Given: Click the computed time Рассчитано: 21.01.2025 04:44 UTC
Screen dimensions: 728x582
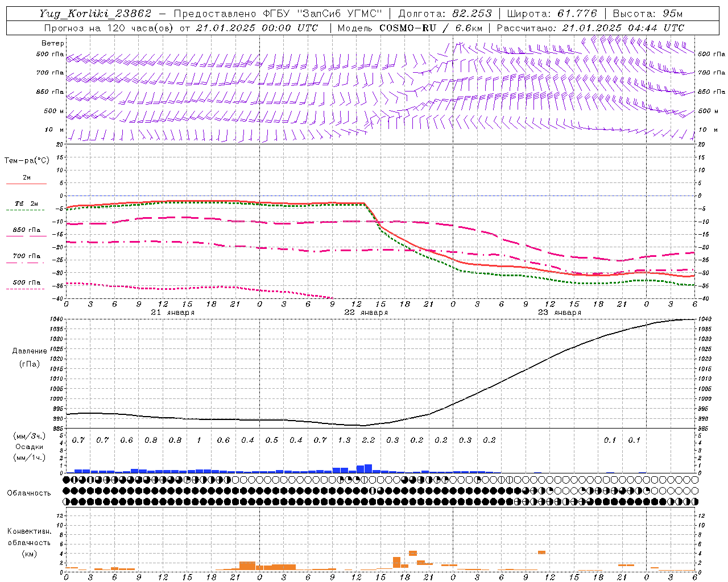Looking at the screenshot, I should coord(590,28).
